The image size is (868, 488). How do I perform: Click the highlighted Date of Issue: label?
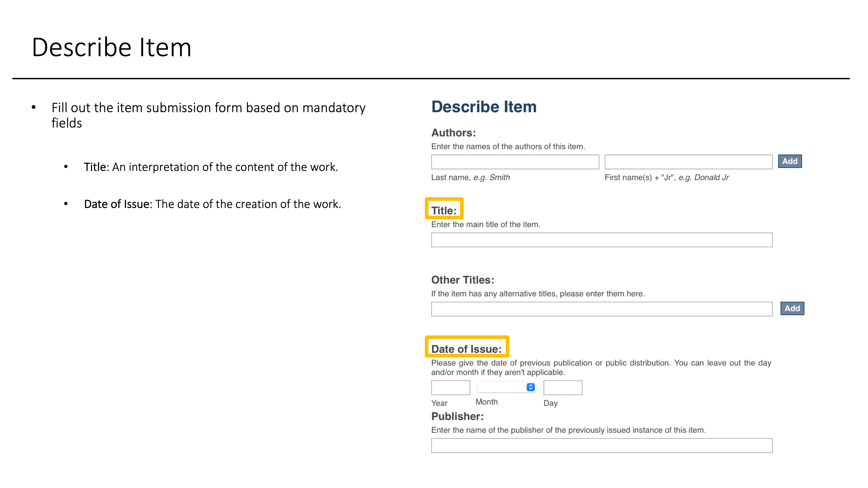(x=466, y=349)
